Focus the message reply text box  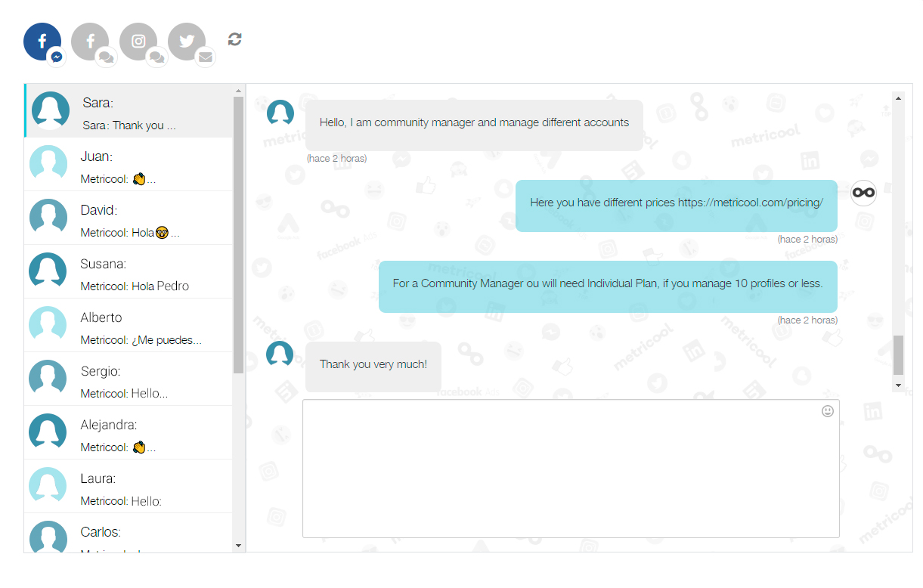click(x=571, y=469)
